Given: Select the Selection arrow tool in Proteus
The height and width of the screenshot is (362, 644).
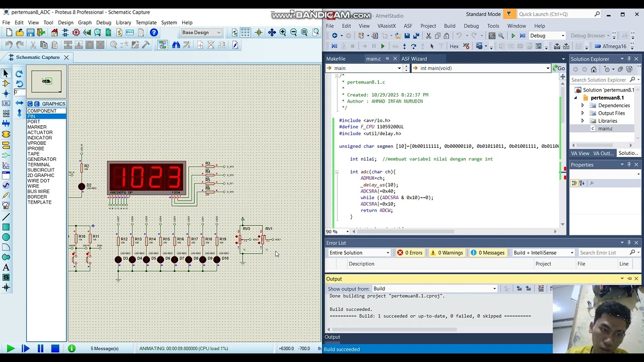Looking at the screenshot, I should click(6, 73).
